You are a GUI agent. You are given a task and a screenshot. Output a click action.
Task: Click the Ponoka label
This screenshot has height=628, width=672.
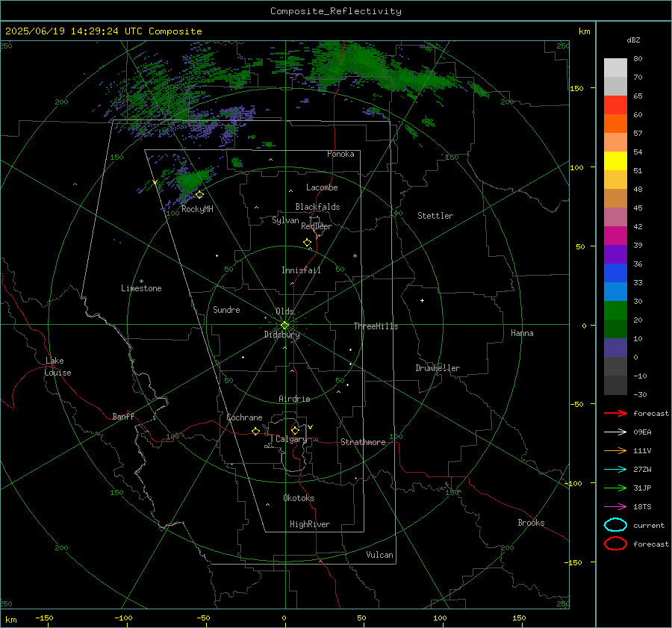coord(340,154)
